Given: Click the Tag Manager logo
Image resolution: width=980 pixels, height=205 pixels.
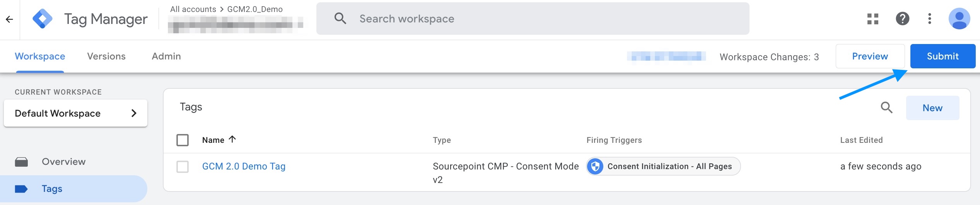Looking at the screenshot, I should click(42, 19).
